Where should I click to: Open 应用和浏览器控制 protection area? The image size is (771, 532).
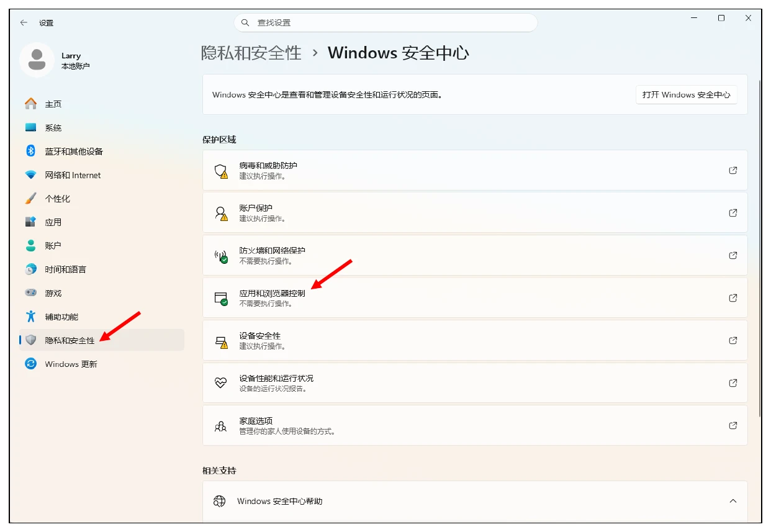click(475, 298)
